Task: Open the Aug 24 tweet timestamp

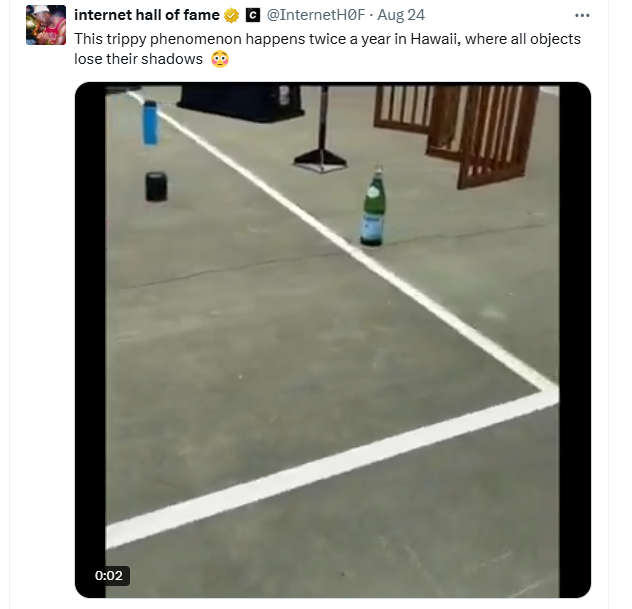Action: point(401,15)
